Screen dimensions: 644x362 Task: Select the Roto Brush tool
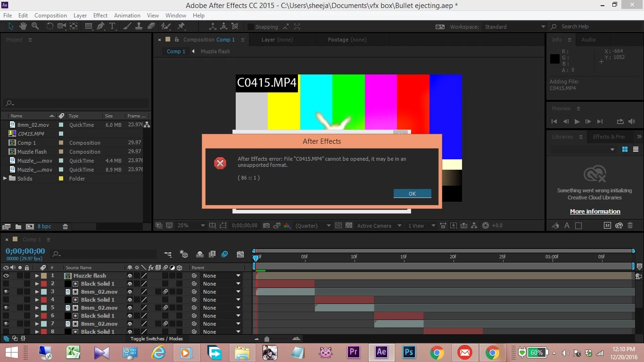pyautogui.click(x=166, y=26)
